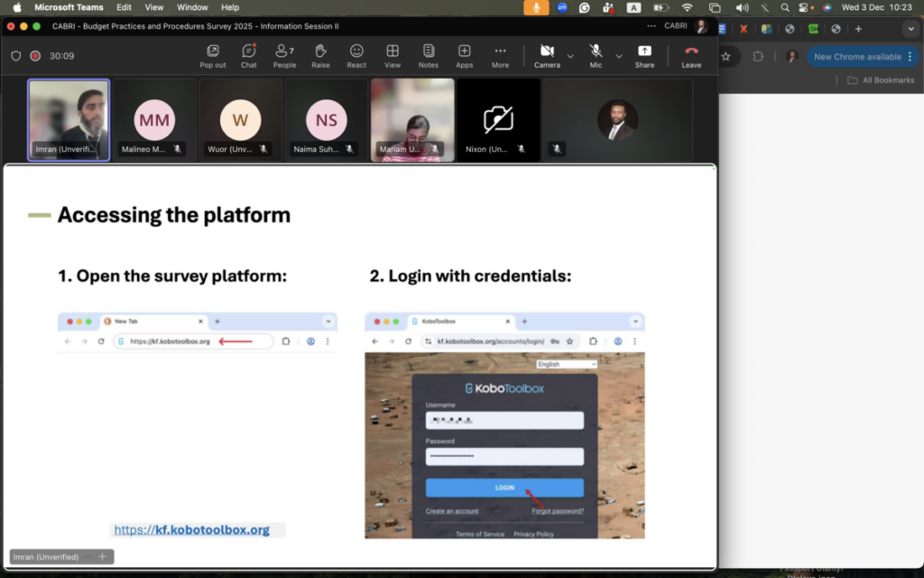Select Naima Suh participant tile
The image size is (924, 578).
pyautogui.click(x=327, y=120)
